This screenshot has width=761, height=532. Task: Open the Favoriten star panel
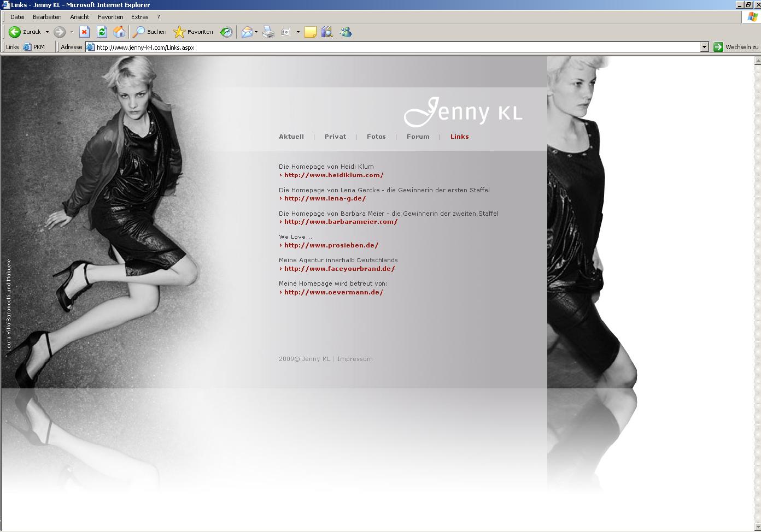coord(193,32)
